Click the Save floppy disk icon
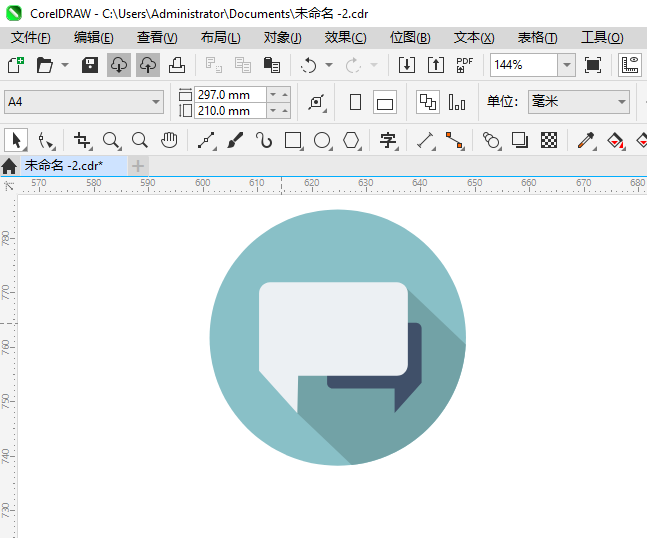647x538 pixels. 90,65
